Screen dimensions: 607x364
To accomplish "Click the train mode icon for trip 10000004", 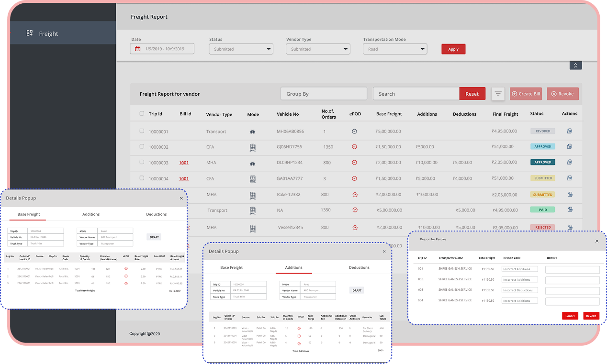I will (x=252, y=179).
